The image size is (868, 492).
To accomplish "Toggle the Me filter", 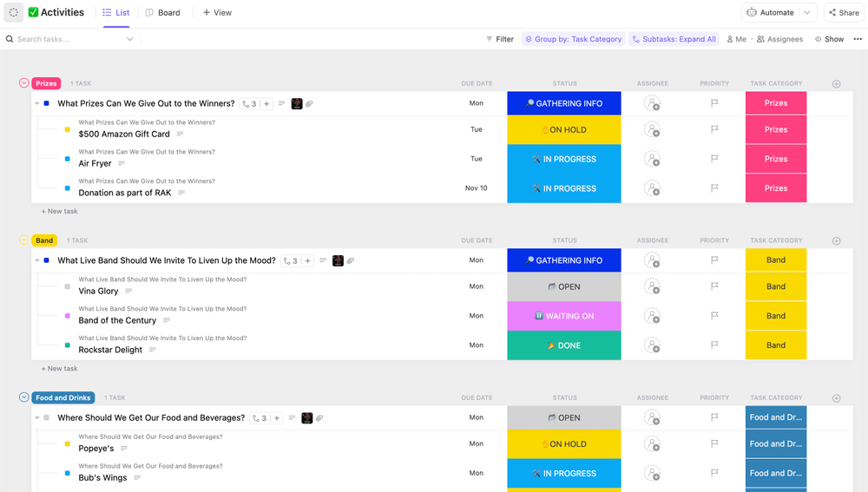I will [736, 39].
